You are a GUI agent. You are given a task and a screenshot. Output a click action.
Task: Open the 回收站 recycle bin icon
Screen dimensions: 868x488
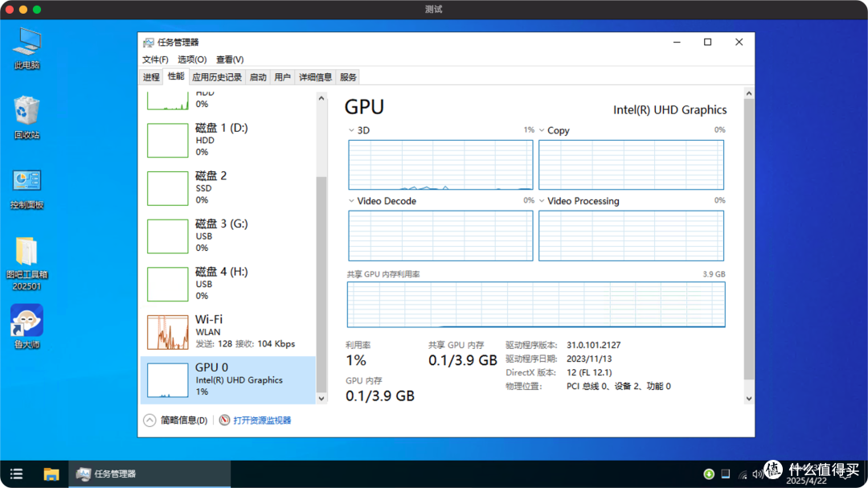pyautogui.click(x=27, y=117)
